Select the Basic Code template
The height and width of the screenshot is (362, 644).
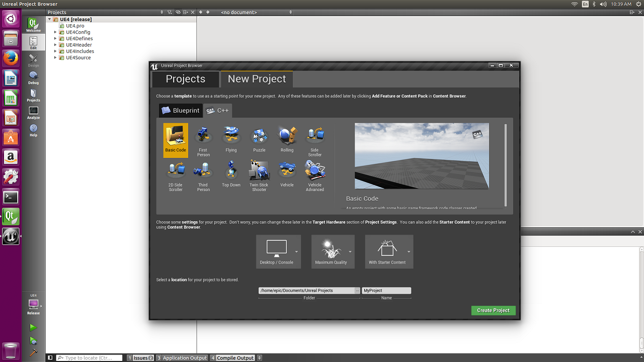tap(176, 140)
